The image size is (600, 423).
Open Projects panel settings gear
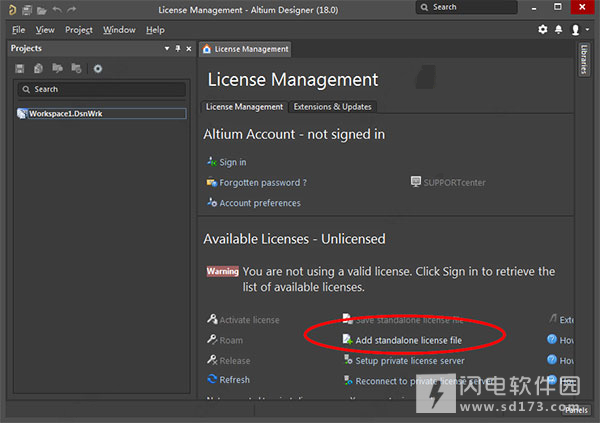click(x=98, y=69)
